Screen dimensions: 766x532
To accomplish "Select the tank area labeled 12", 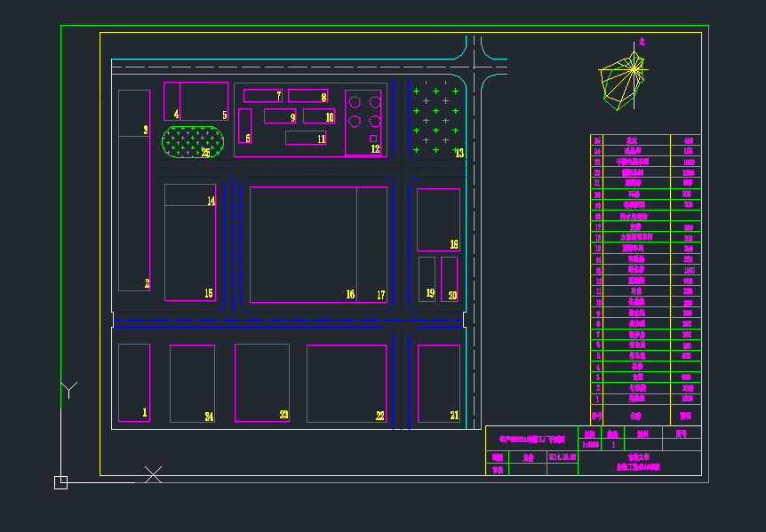I will coord(363,123).
